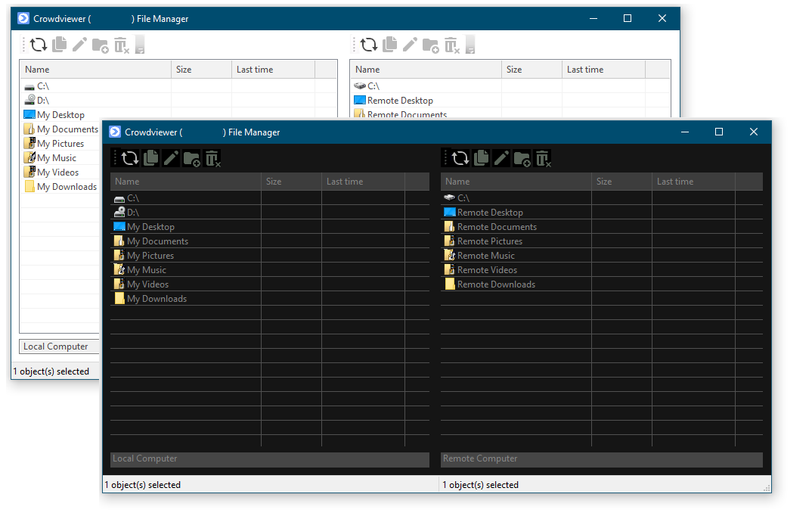Click refresh icon in light window's remote pane
Image resolution: width=812 pixels, height=519 pixels.
(x=369, y=45)
